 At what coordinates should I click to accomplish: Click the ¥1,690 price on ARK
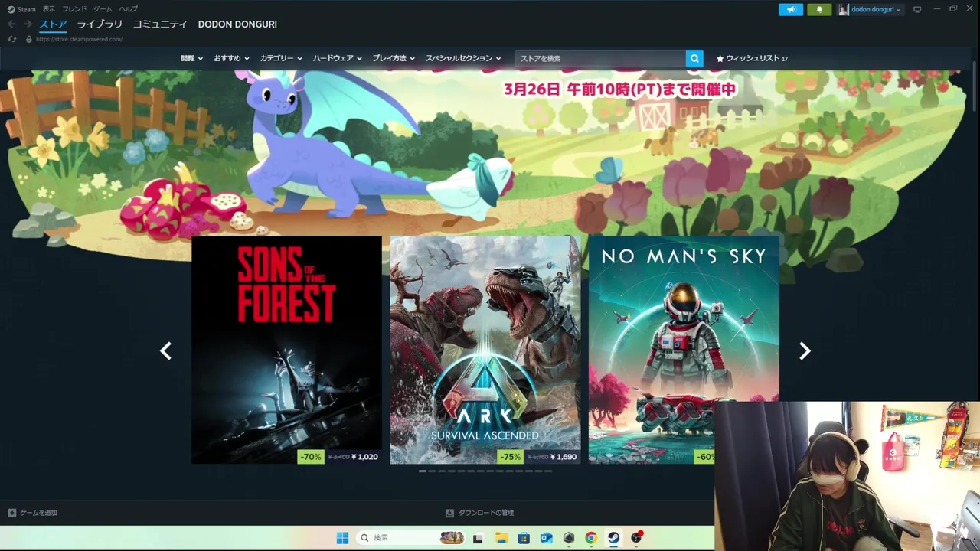click(563, 456)
